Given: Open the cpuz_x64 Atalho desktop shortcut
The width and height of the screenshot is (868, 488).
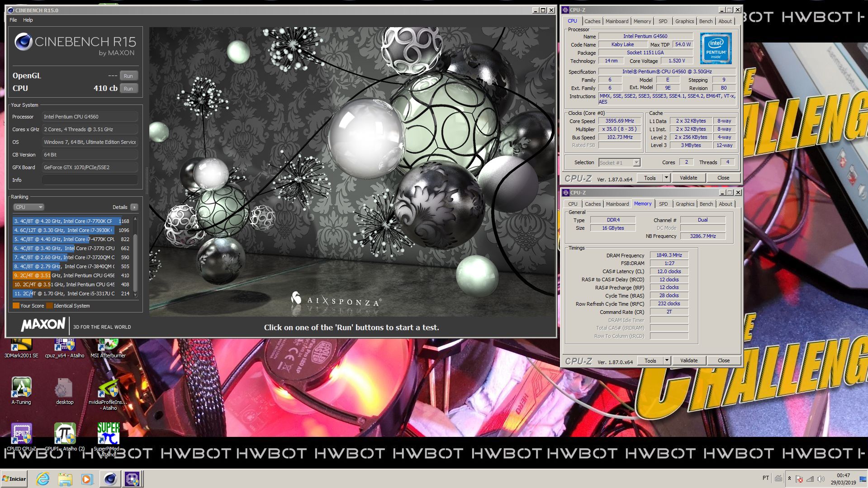Looking at the screenshot, I should pyautogui.click(x=65, y=348).
